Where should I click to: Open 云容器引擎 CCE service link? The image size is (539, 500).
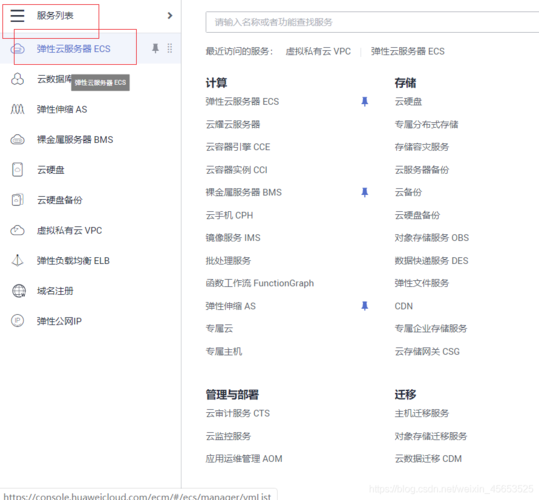(x=238, y=147)
